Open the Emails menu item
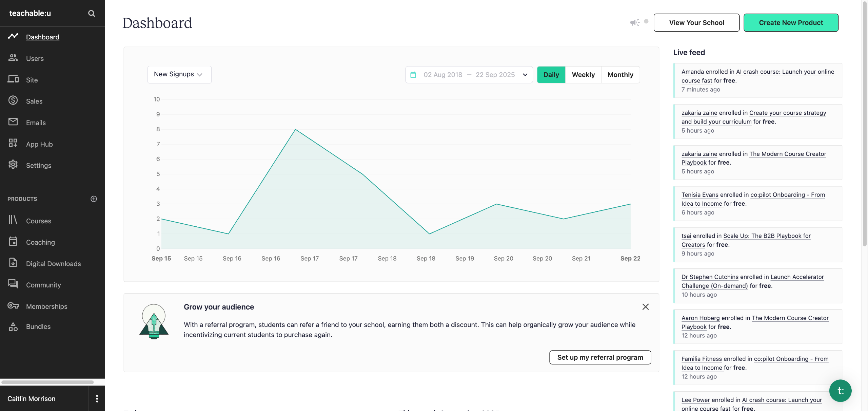 coord(36,123)
